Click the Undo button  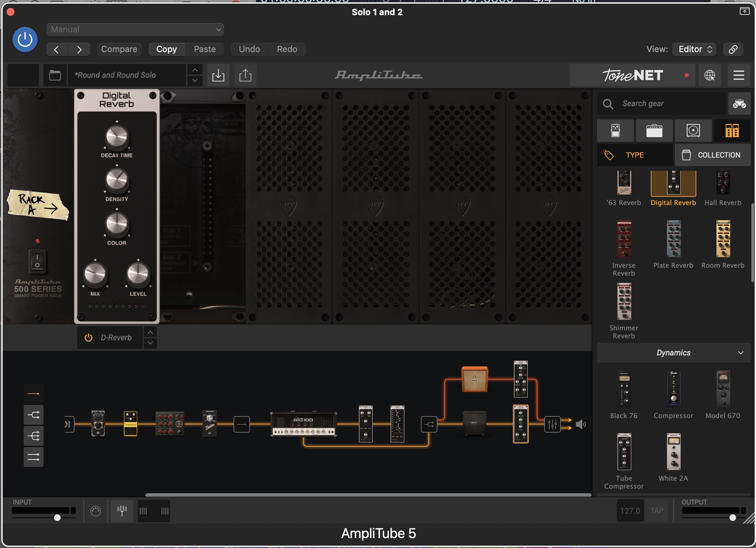coord(249,49)
